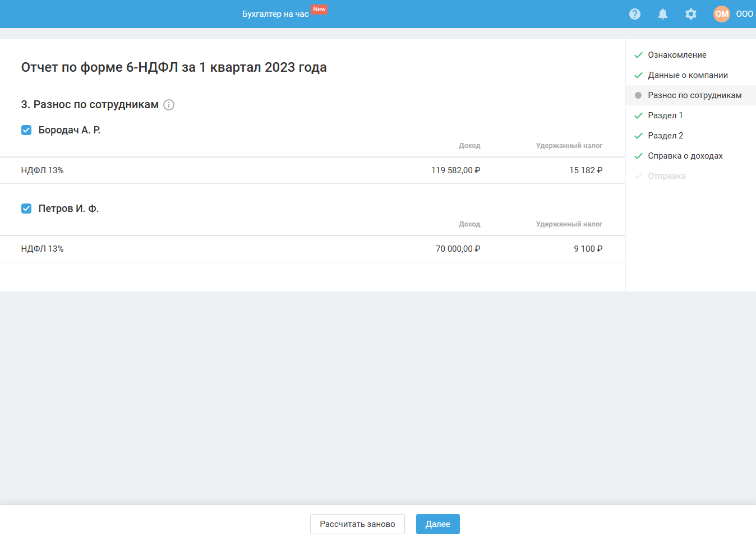Click Удержанный налог header in Петров table
Screen dimensions: 756x537
(x=569, y=224)
